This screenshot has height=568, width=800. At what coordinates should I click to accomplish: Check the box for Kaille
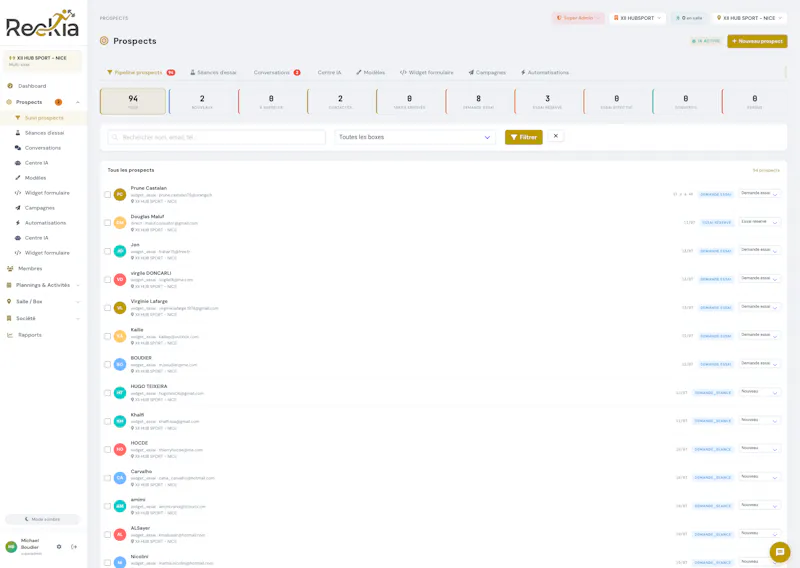[107, 336]
